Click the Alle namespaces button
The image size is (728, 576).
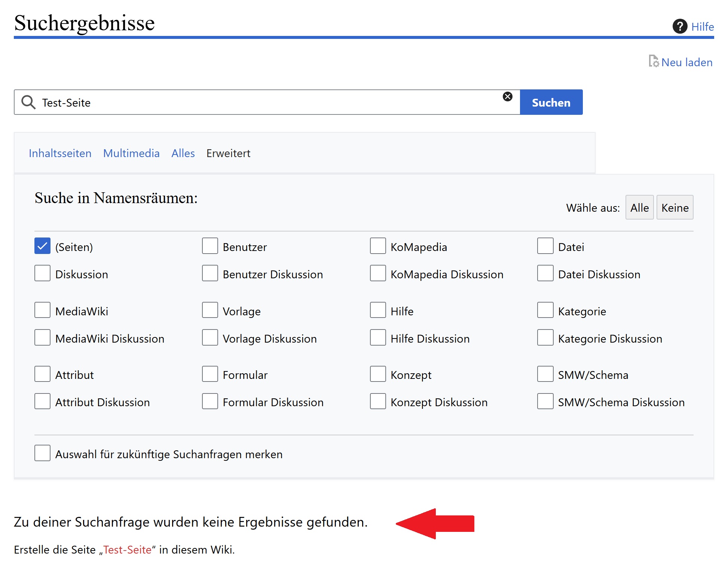pos(639,208)
